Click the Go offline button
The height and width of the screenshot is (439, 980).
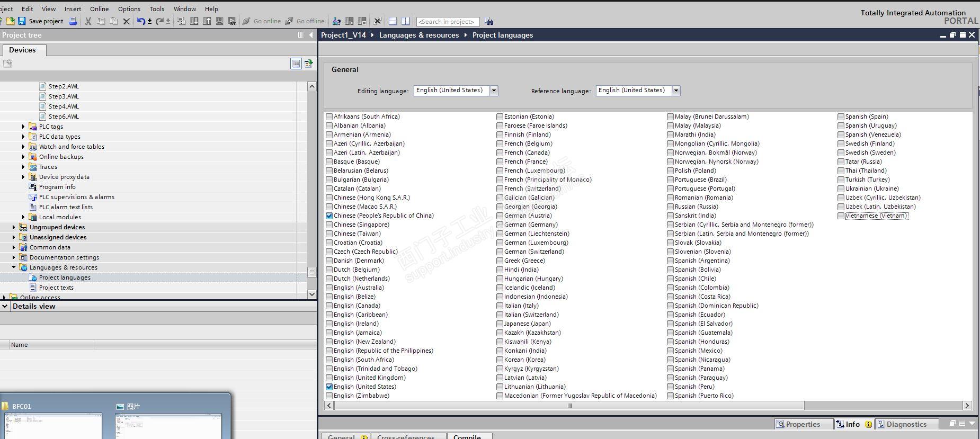coord(305,21)
